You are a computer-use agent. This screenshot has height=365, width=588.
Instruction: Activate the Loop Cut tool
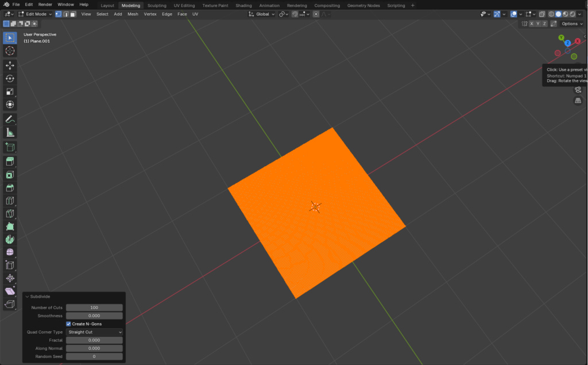pyautogui.click(x=10, y=201)
